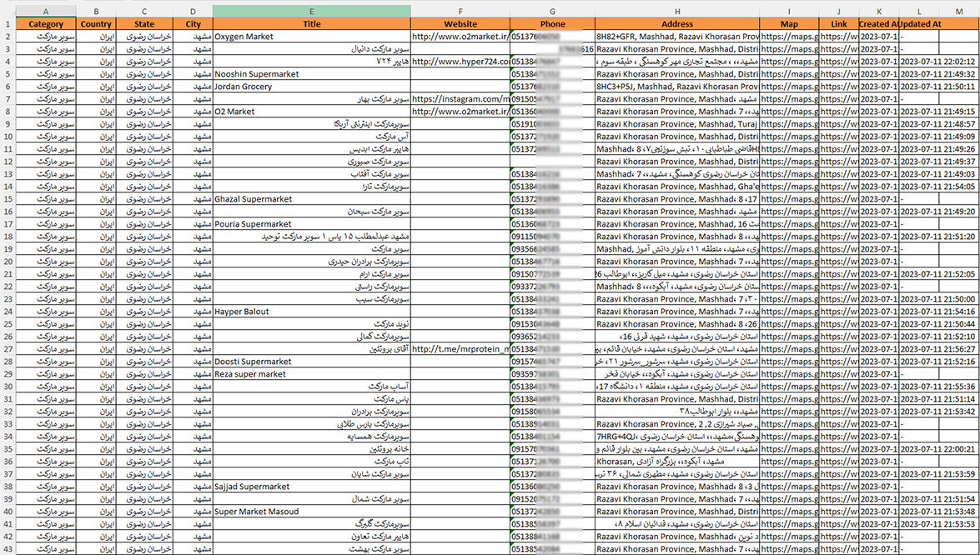Click the Phone header cell

pyautogui.click(x=552, y=23)
